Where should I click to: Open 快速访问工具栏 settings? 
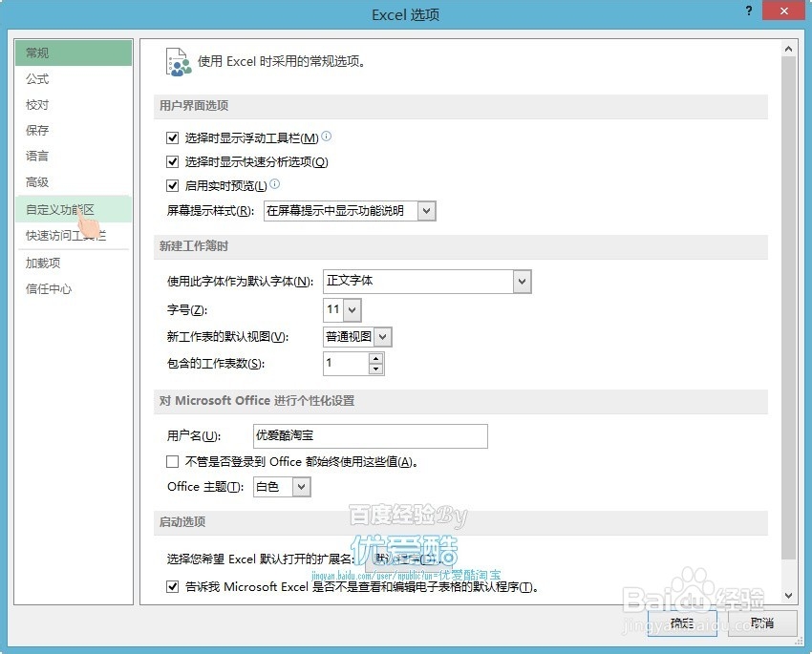pyautogui.click(x=74, y=236)
